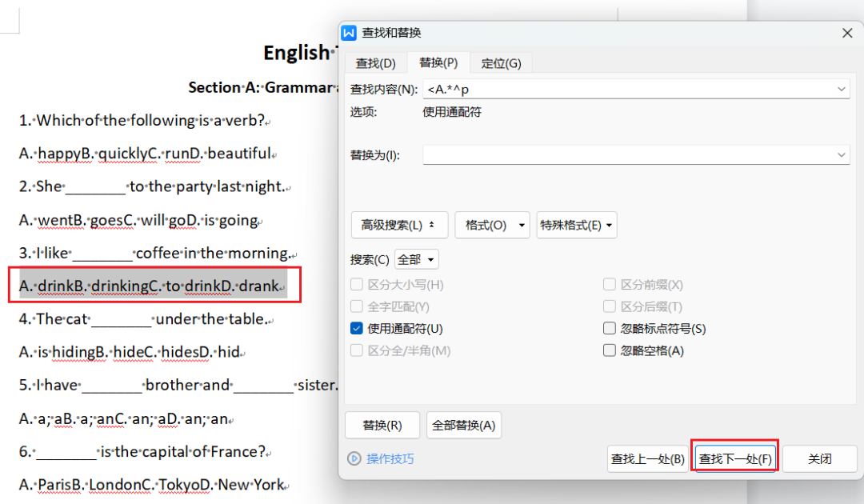Screen dimensions: 864x504
Task: Open the 搜索 全部 scope dropdown
Action: point(417,259)
